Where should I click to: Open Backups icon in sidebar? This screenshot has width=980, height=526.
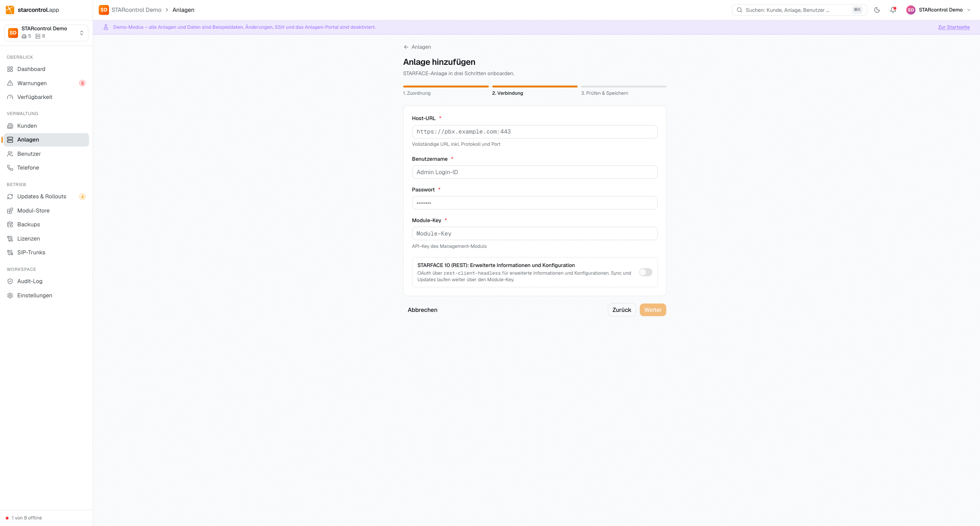pyautogui.click(x=10, y=224)
